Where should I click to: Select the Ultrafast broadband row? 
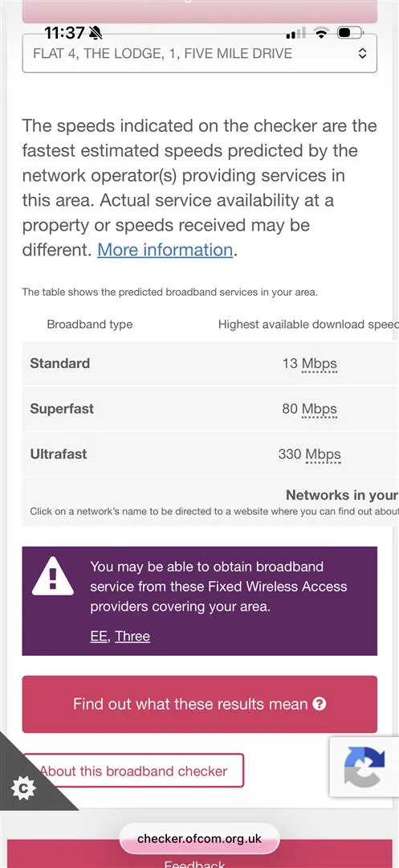click(x=210, y=454)
